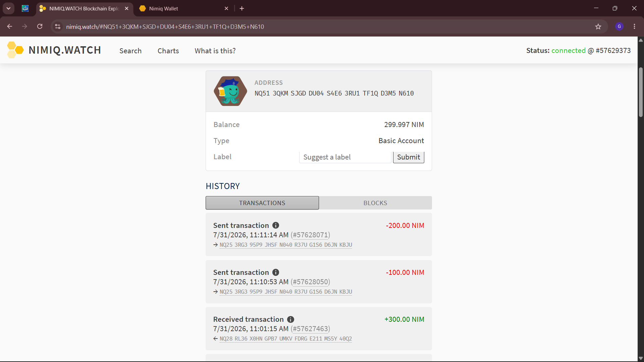Click the -100.00 NIM amount

click(x=405, y=273)
